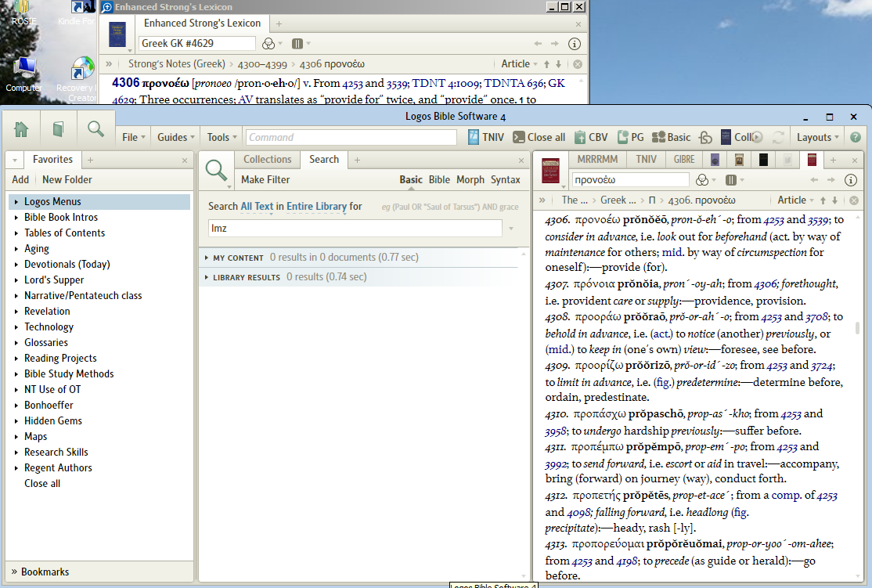Image resolution: width=872 pixels, height=588 pixels.
Task: Open the Library book icon
Action: click(x=58, y=129)
